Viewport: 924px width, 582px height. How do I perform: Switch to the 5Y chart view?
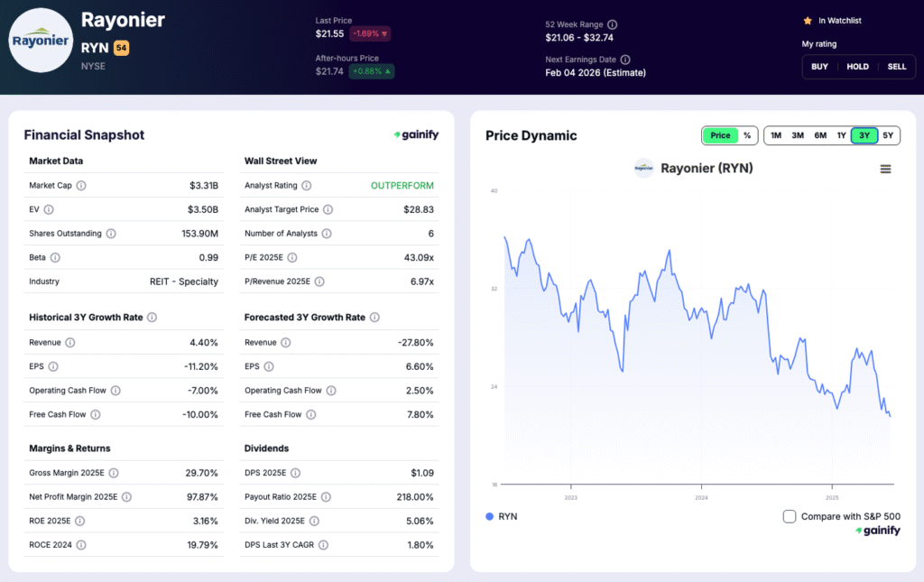click(887, 134)
